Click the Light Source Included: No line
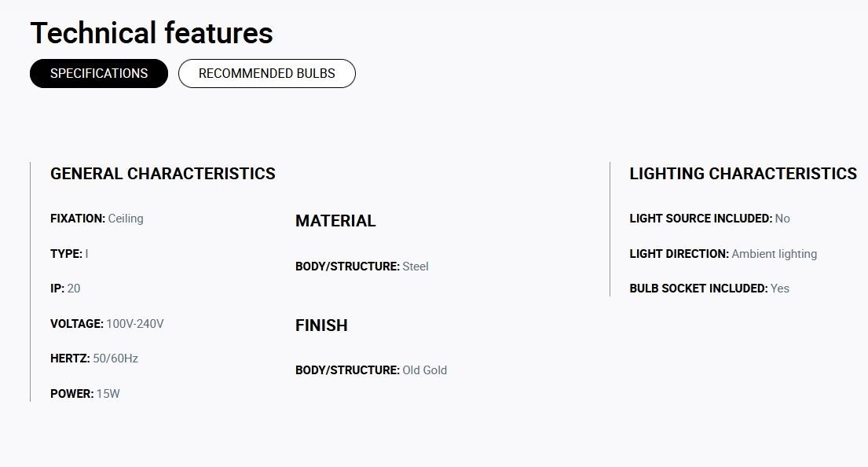This screenshot has height=467, width=868. pos(709,219)
